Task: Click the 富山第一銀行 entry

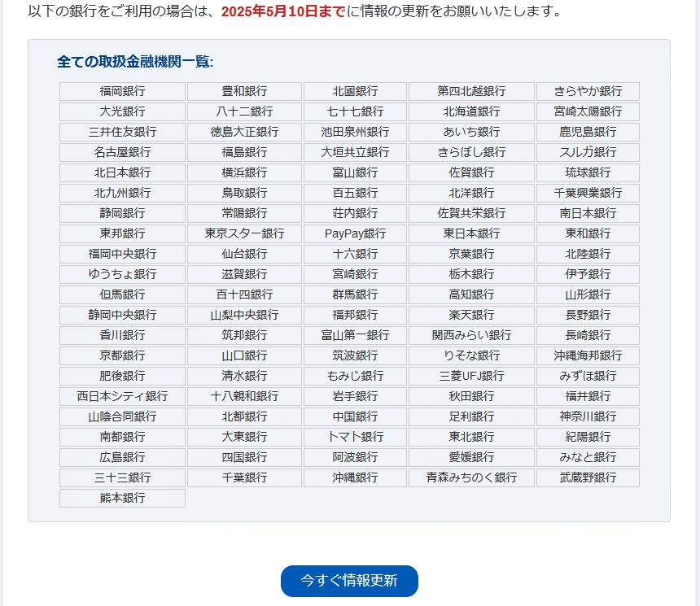Action: pyautogui.click(x=355, y=336)
